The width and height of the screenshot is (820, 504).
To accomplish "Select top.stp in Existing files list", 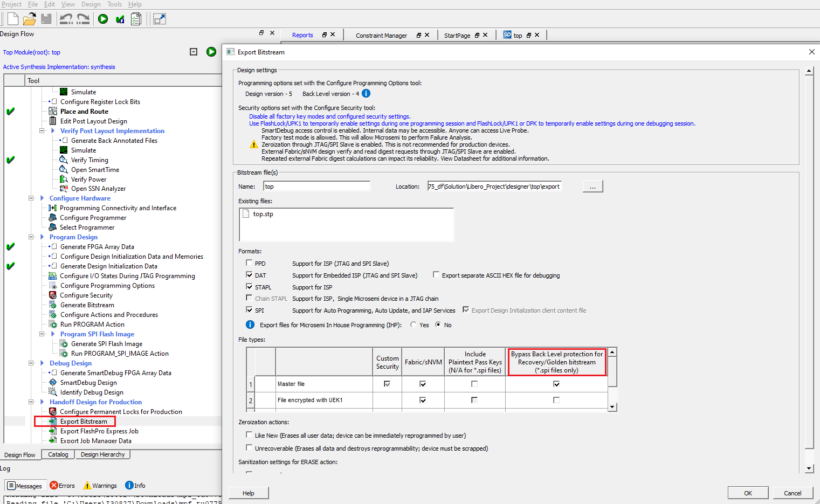I will pos(263,214).
